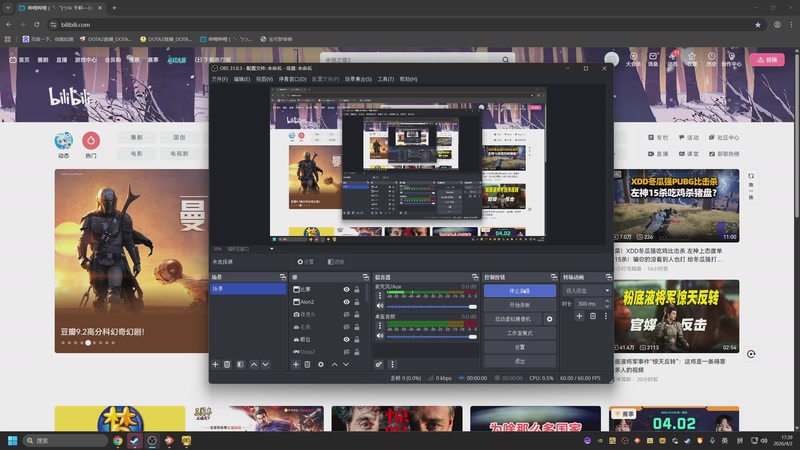Click bilibili 动态 avatar icon under logo
The height and width of the screenshot is (450, 800).
[64, 140]
